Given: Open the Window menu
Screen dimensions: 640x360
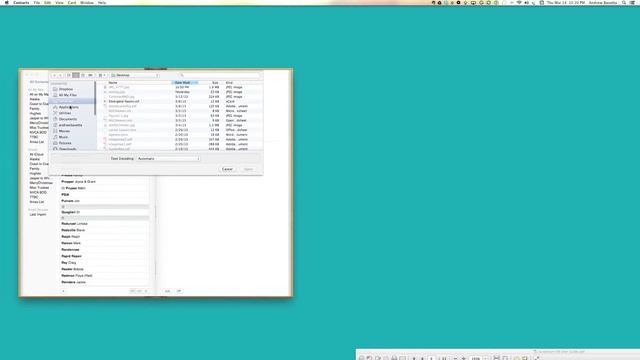Looking at the screenshot, I should tap(87, 2).
